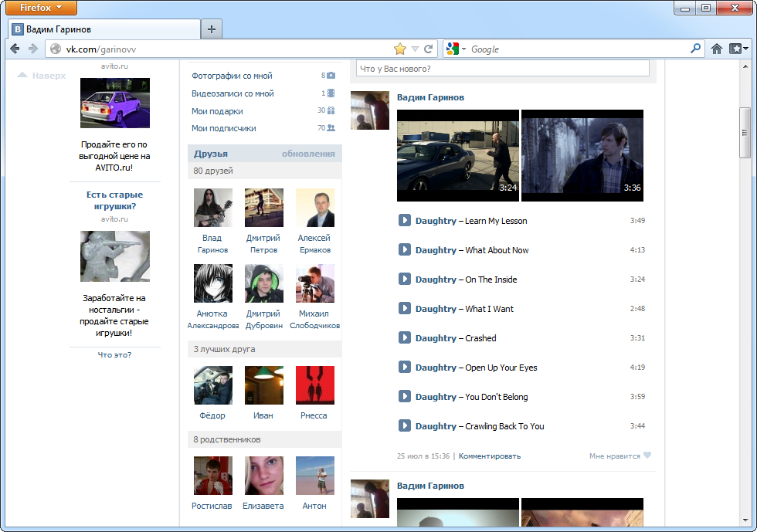Image resolution: width=757 pixels, height=532 pixels.
Task: Open friend Алексей Ермаков avatar
Action: (x=315, y=208)
